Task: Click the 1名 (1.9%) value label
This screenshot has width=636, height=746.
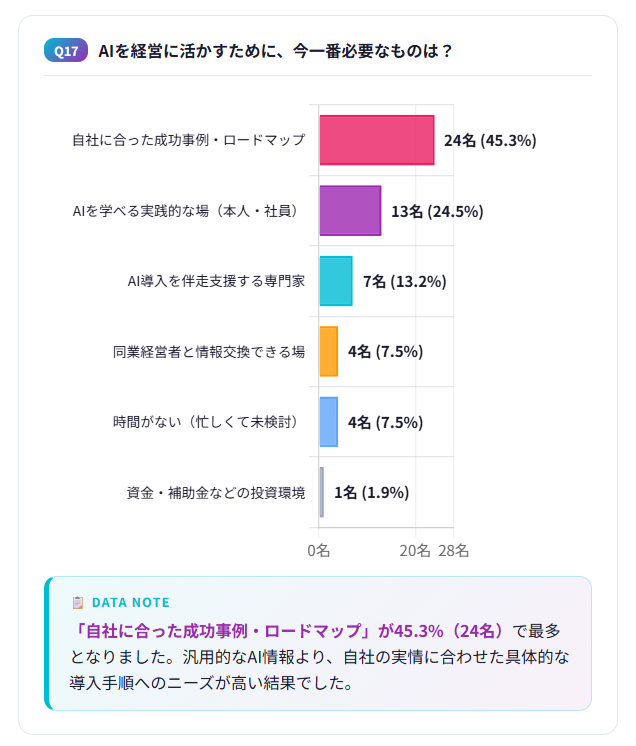Action: [x=371, y=492]
